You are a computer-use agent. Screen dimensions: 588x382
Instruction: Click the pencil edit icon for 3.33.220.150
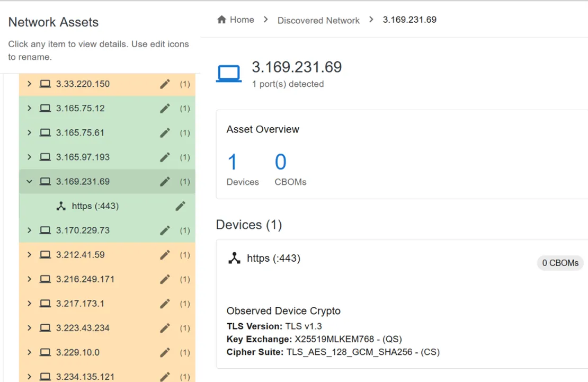pyautogui.click(x=165, y=84)
